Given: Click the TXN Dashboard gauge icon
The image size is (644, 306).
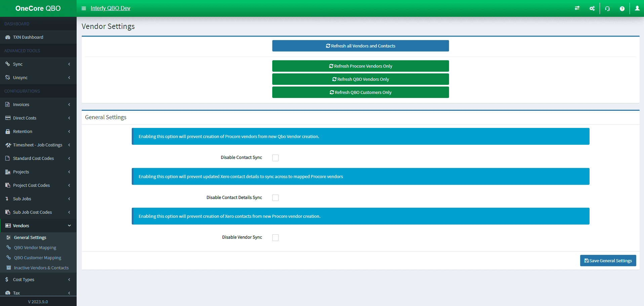Looking at the screenshot, I should coord(8,37).
